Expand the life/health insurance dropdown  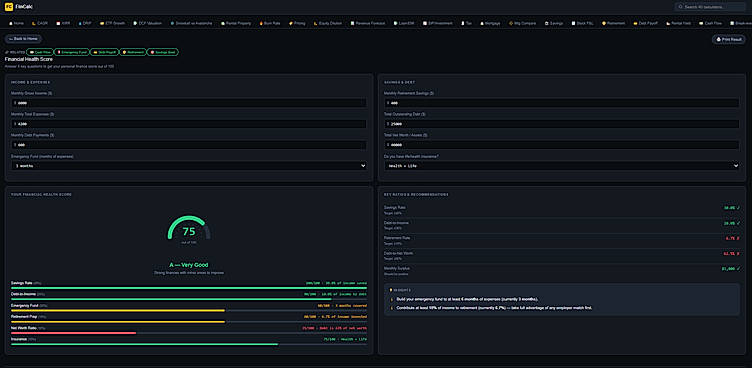tap(562, 166)
